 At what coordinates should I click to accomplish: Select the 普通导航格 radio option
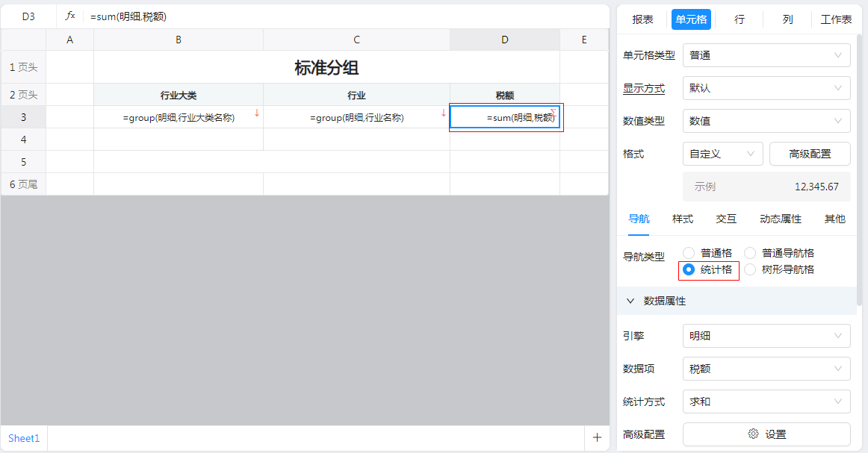coord(750,253)
